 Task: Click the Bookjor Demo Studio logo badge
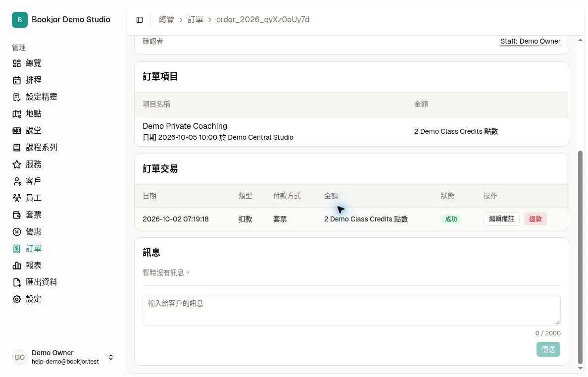point(19,19)
